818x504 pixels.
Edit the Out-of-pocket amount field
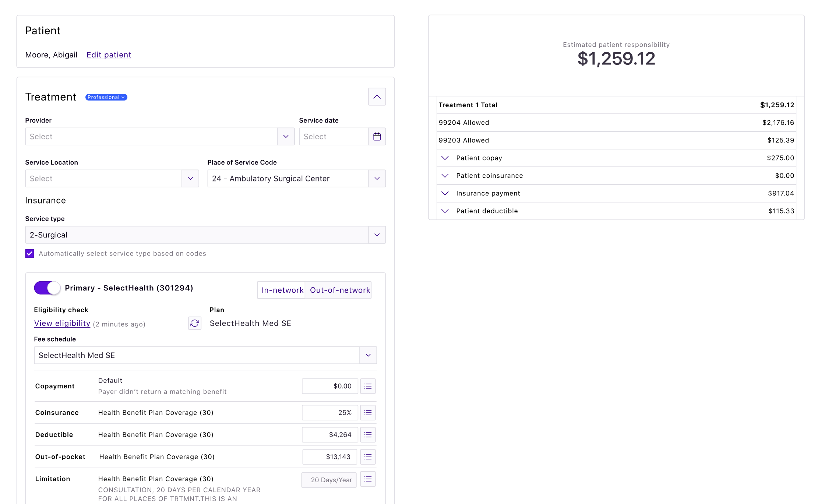pos(330,457)
